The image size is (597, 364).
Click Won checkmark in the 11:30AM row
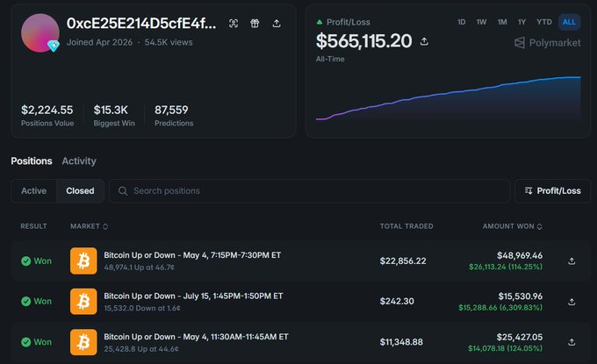click(x=25, y=342)
